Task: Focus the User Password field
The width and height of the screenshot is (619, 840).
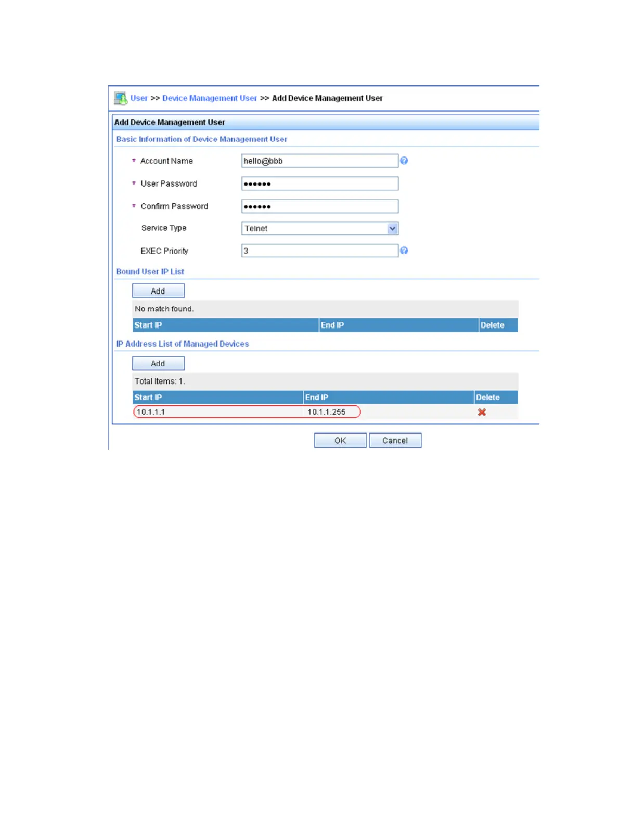Action: 320,183
